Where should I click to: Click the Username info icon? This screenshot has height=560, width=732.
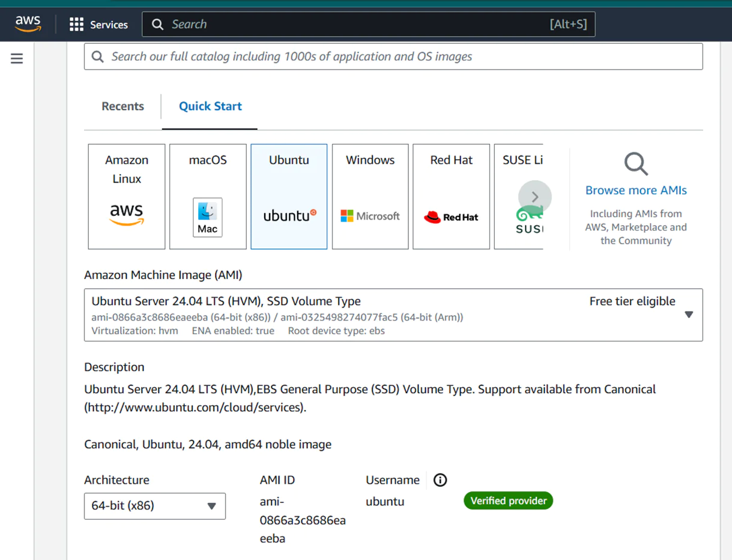(x=440, y=480)
